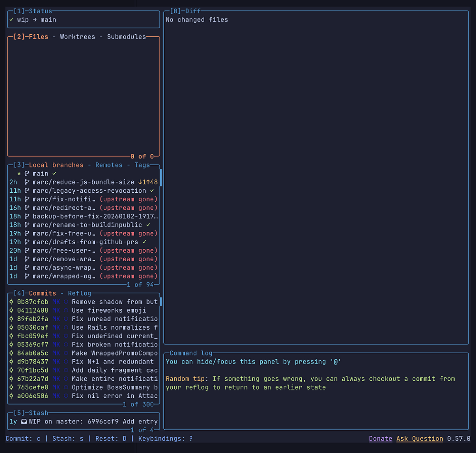
Task: Open the Tags tab
Action: pyautogui.click(x=142, y=165)
